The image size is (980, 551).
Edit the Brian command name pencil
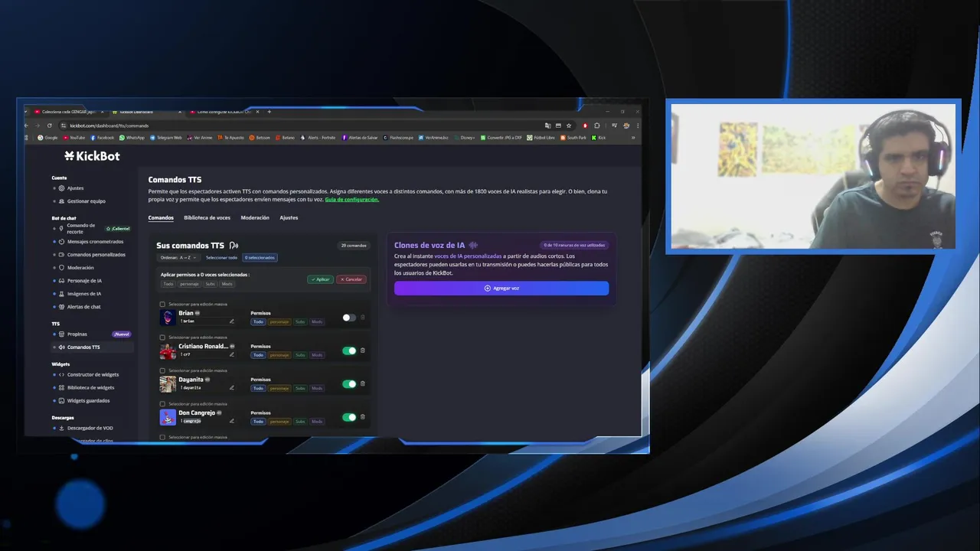232,321
